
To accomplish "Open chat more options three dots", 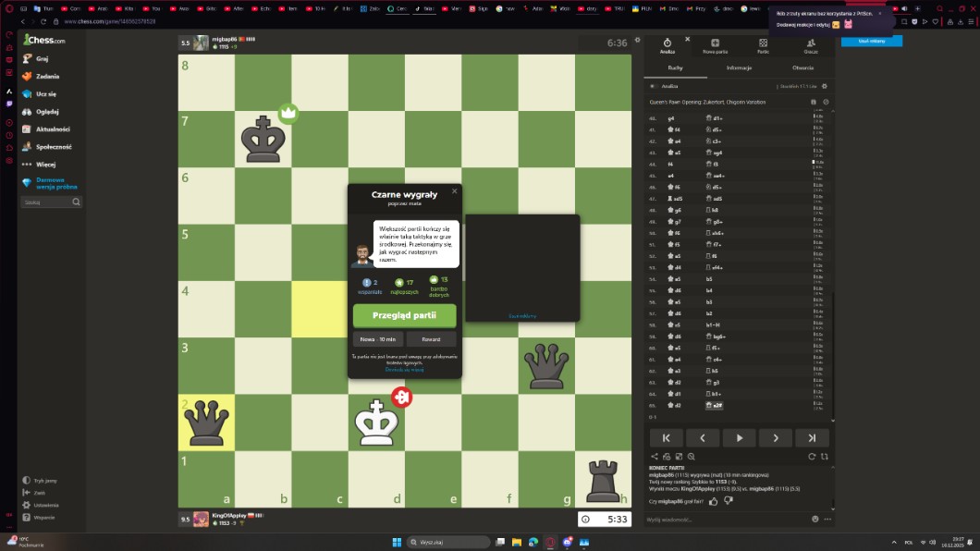I will click(826, 520).
